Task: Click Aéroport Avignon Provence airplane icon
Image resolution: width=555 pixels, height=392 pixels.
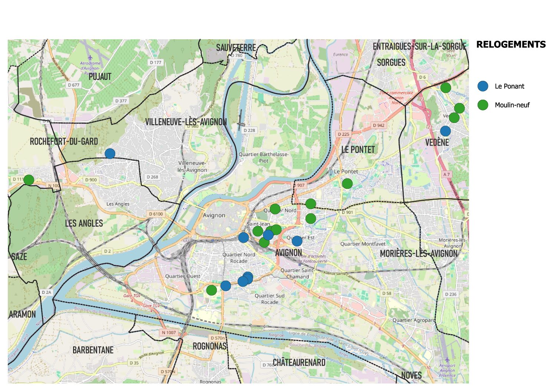Action: (447, 360)
